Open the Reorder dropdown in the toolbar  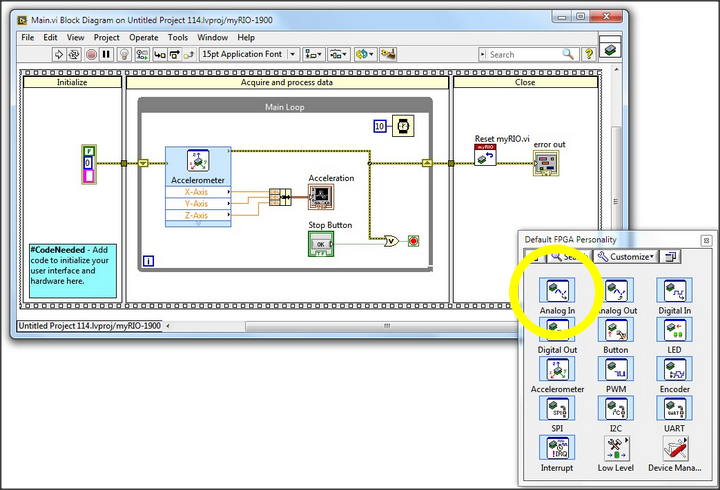366,55
